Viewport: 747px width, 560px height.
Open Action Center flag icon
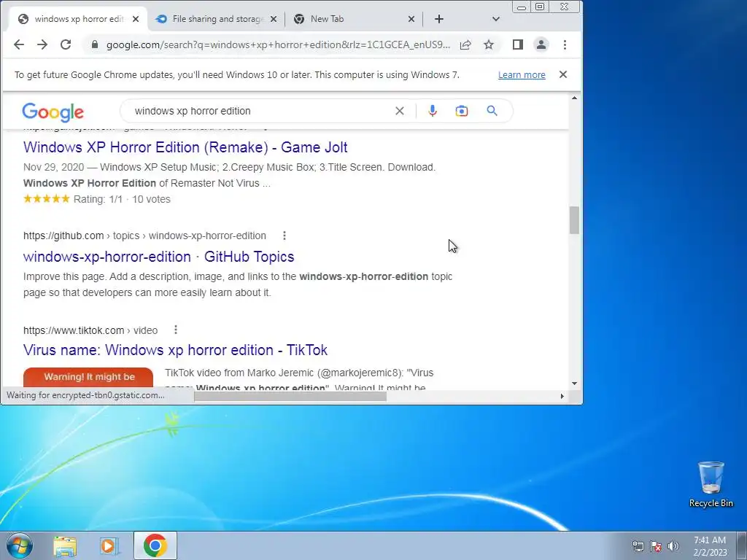pyautogui.click(x=656, y=546)
